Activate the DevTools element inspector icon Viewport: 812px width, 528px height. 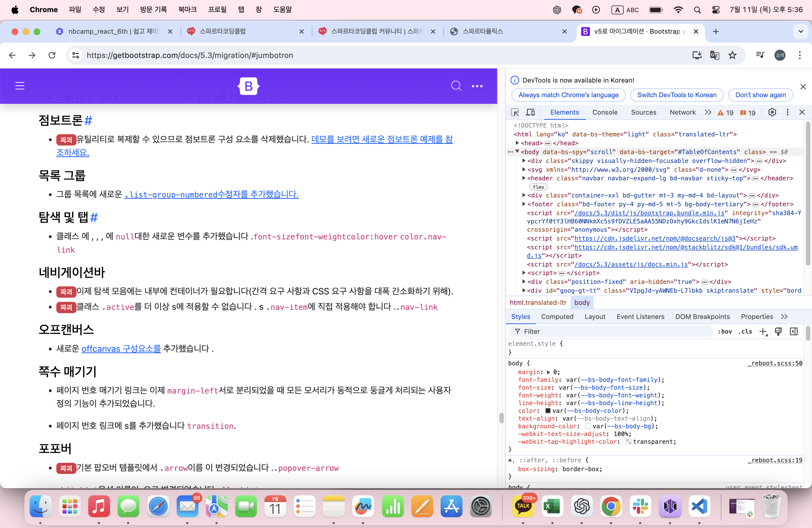click(x=515, y=112)
